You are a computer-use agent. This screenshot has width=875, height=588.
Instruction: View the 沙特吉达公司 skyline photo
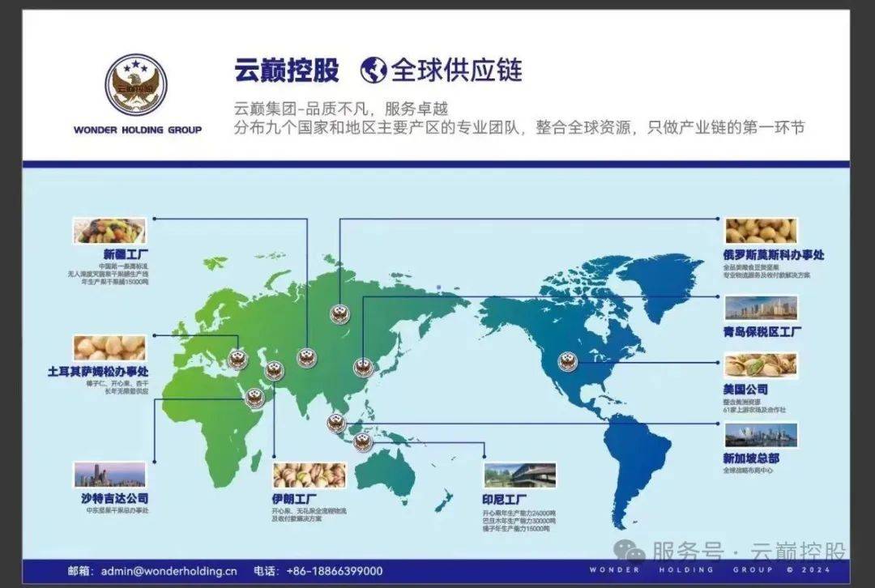pyautogui.click(x=110, y=475)
